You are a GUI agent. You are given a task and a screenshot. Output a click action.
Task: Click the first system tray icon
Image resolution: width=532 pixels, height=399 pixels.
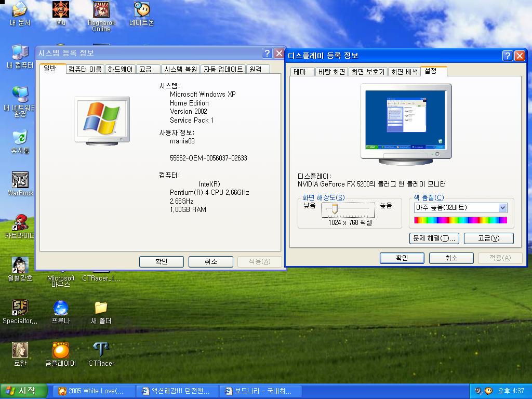478,391
